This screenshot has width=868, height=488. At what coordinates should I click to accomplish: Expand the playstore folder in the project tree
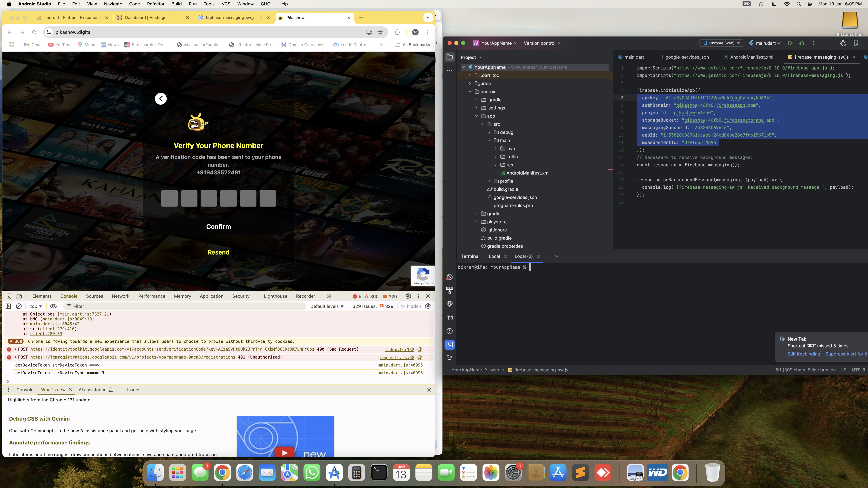(476, 222)
